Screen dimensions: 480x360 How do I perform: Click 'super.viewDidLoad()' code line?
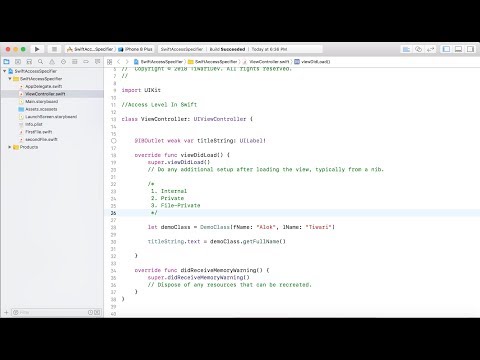click(179, 162)
